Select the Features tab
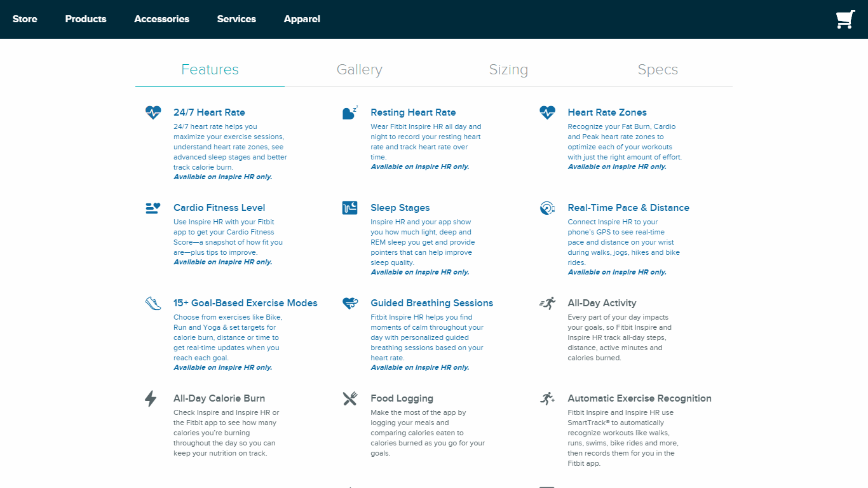 click(x=210, y=70)
